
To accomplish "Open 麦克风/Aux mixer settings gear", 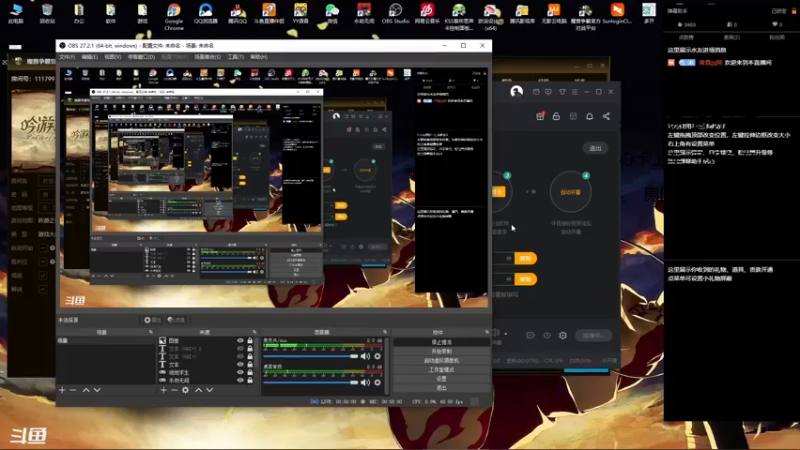I will 378,356.
